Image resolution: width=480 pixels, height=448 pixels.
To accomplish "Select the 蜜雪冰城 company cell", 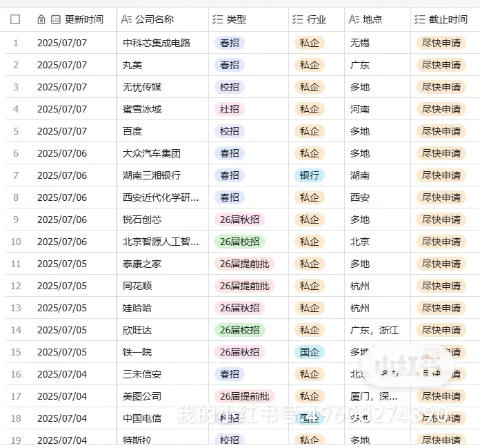I will tap(163, 109).
